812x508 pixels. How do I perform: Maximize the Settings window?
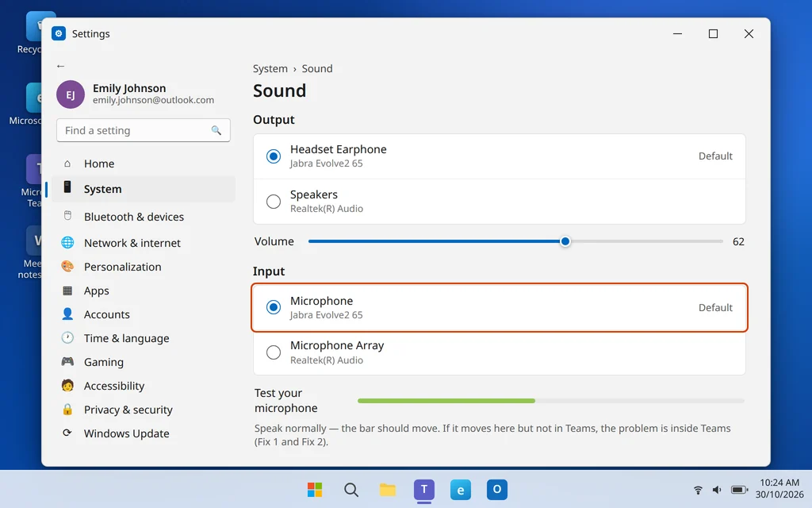pyautogui.click(x=713, y=33)
